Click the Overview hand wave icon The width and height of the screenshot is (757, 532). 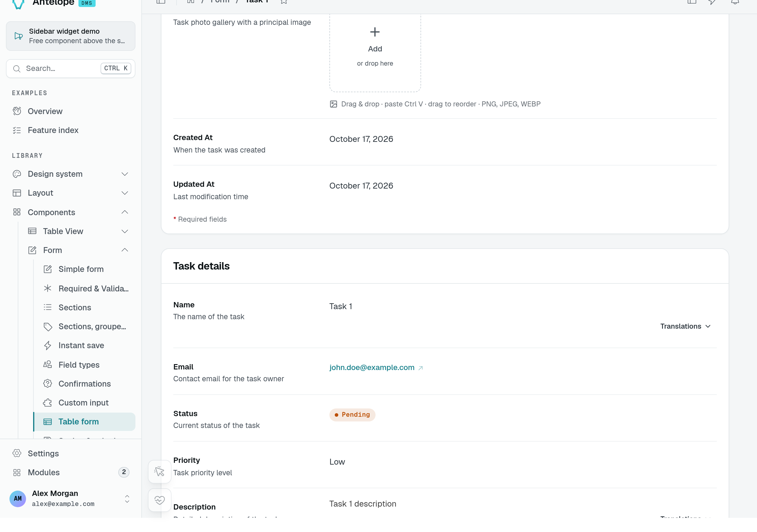17,111
